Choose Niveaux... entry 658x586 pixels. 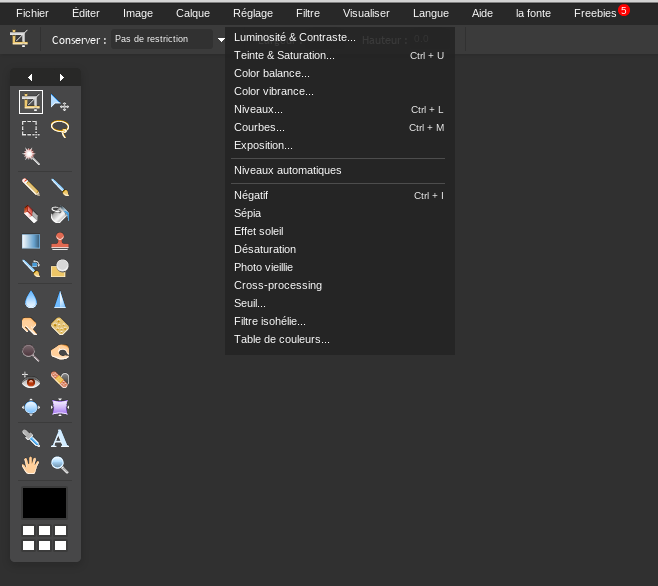tap(339, 110)
